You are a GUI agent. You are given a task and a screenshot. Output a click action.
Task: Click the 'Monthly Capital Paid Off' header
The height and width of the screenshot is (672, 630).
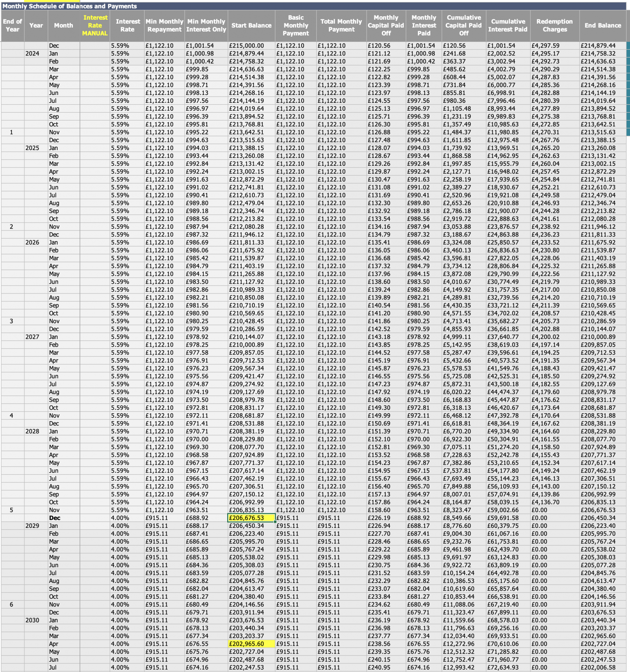click(x=386, y=26)
